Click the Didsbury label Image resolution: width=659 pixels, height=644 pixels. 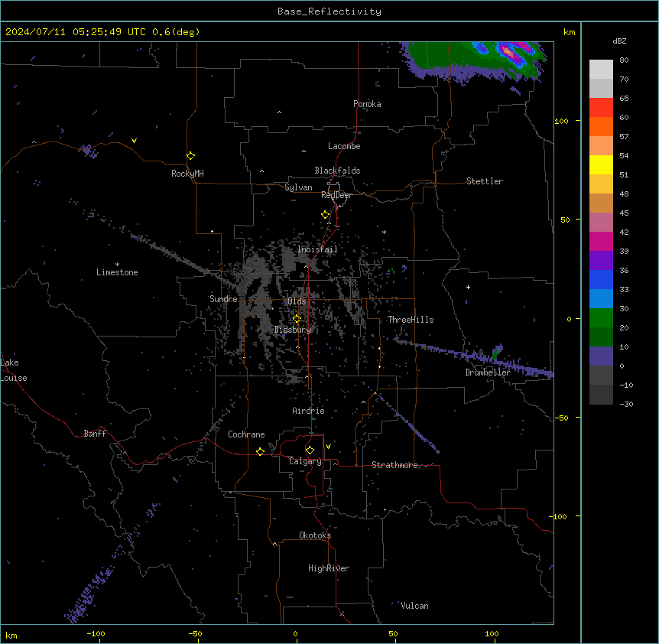[293, 330]
